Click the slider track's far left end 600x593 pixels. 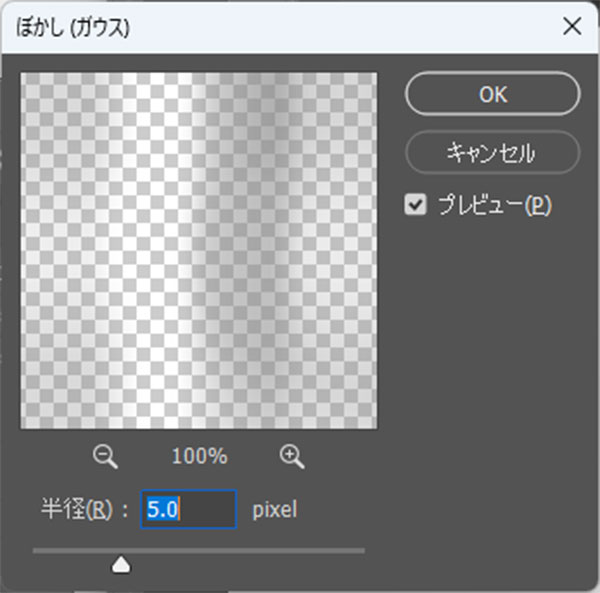click(x=36, y=551)
